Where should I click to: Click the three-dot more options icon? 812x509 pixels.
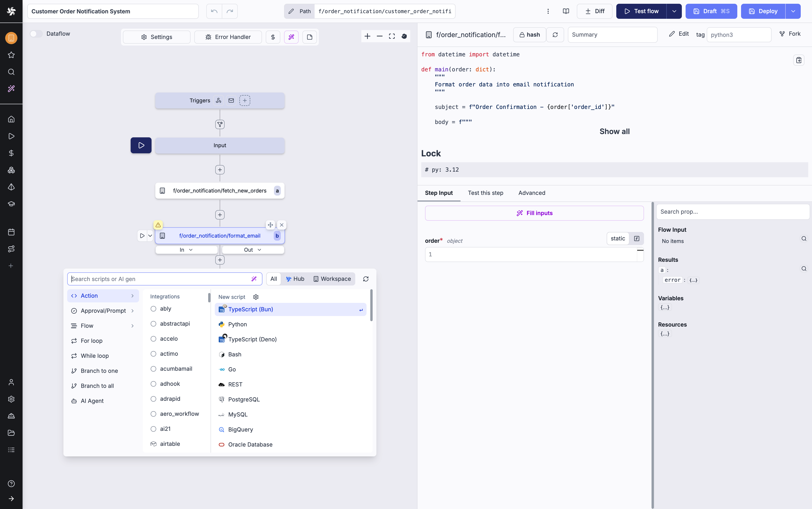pyautogui.click(x=548, y=11)
